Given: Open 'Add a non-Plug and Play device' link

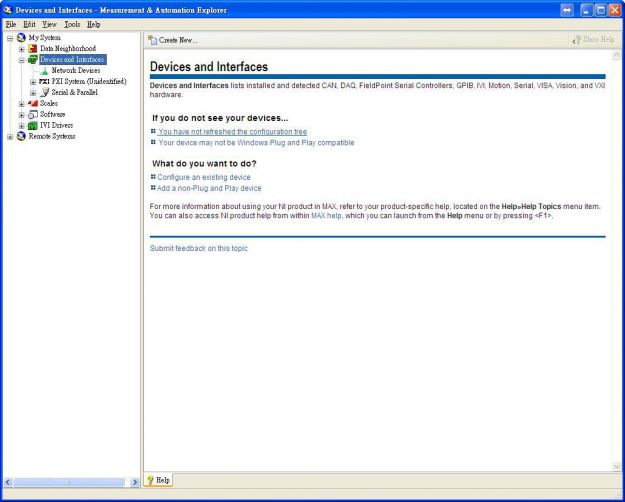Looking at the screenshot, I should tap(209, 188).
